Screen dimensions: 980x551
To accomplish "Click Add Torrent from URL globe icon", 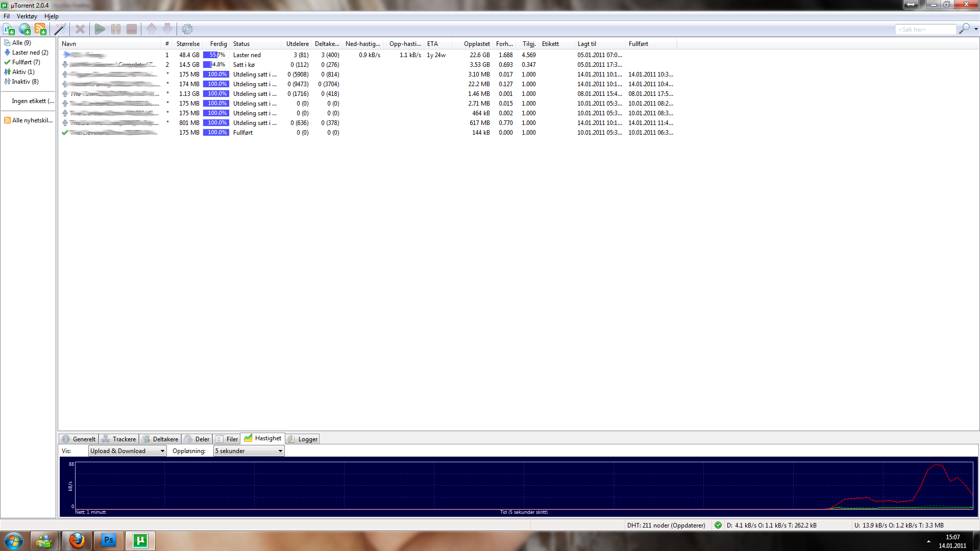I will pos(24,29).
